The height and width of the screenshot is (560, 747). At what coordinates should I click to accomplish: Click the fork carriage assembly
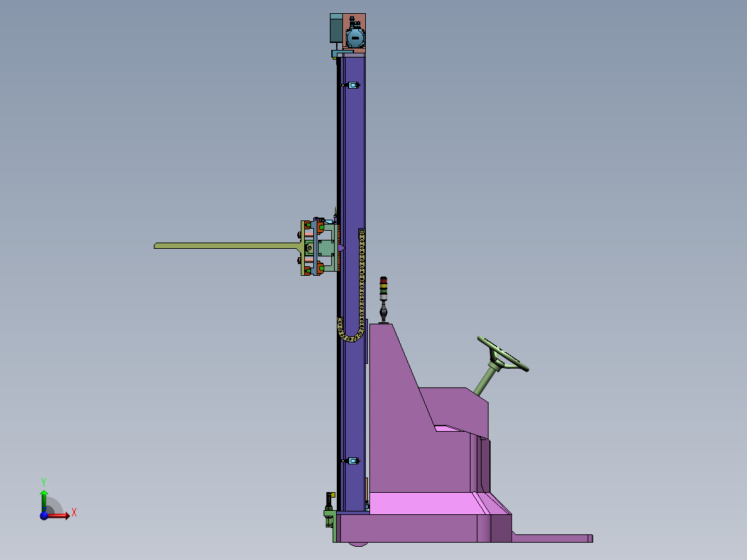pyautogui.click(x=319, y=247)
